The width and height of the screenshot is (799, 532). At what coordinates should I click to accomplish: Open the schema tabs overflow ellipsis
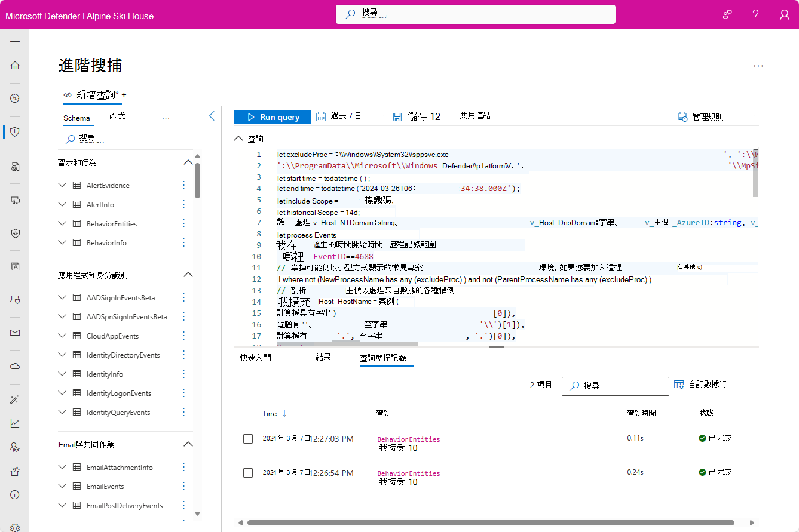166,118
